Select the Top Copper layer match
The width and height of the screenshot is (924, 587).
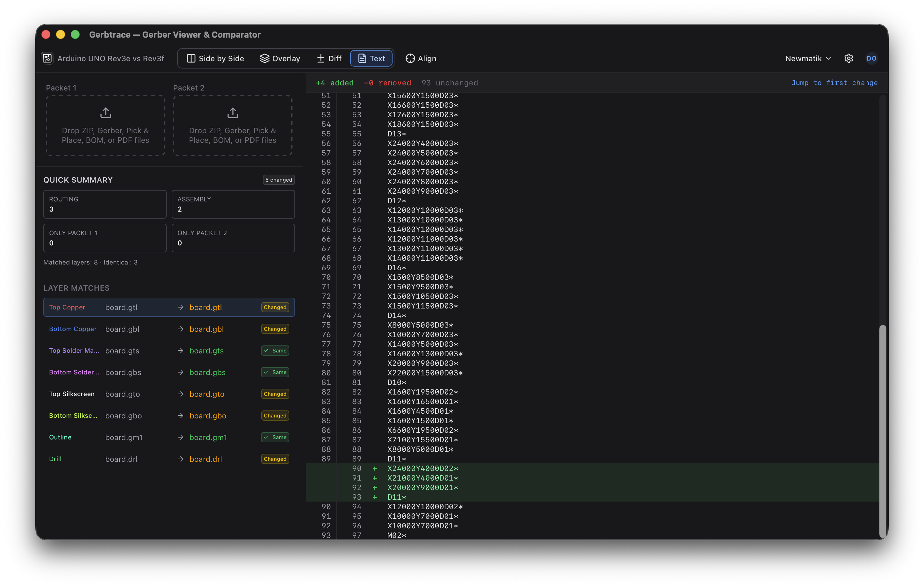(169, 307)
